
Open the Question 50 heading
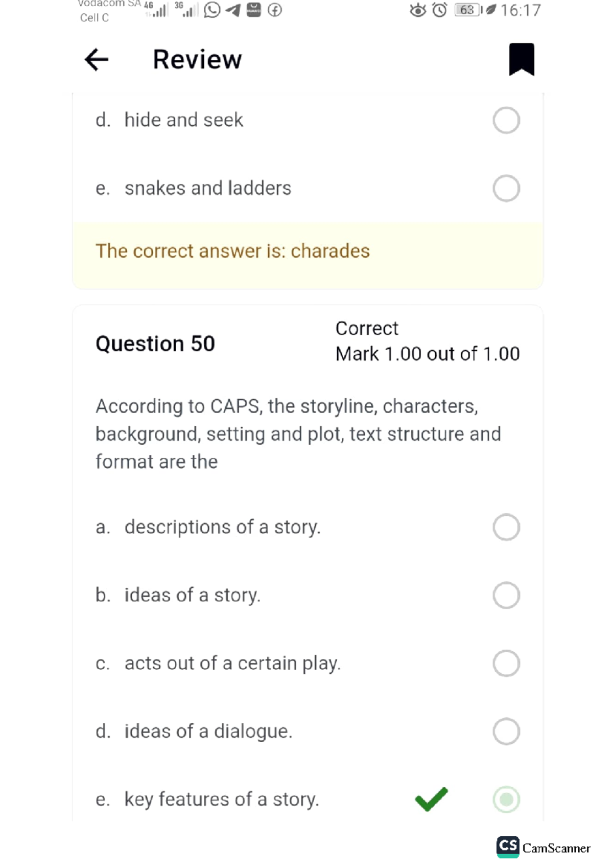tap(155, 344)
